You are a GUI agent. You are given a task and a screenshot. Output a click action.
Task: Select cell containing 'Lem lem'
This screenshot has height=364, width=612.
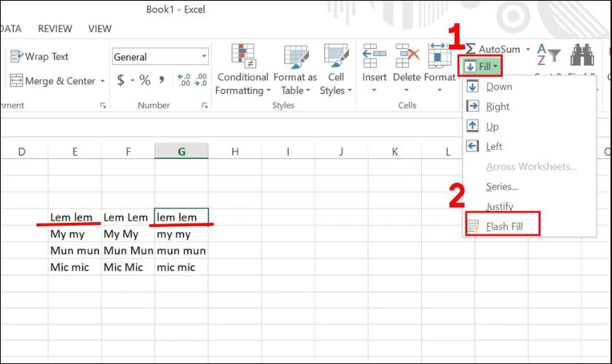pos(75,217)
